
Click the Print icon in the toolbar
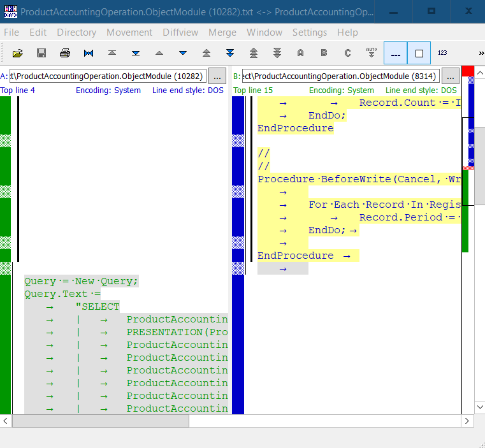[65, 53]
